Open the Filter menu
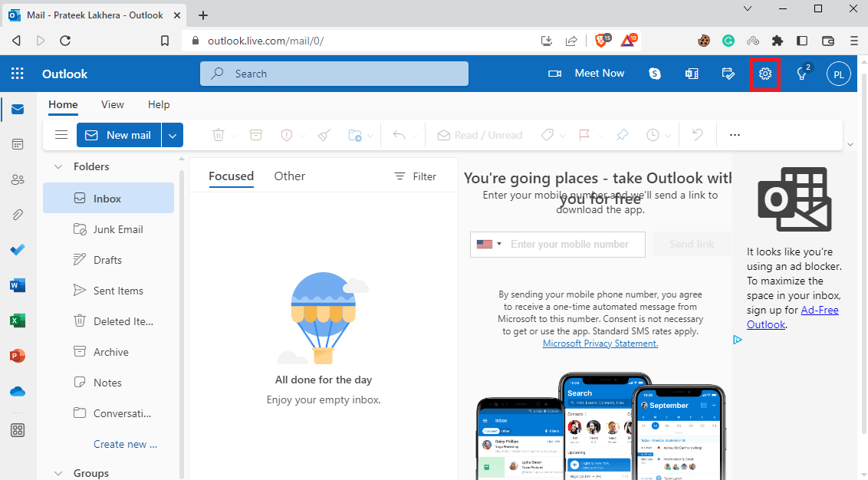Screen dimensions: 868x480 click(415, 176)
